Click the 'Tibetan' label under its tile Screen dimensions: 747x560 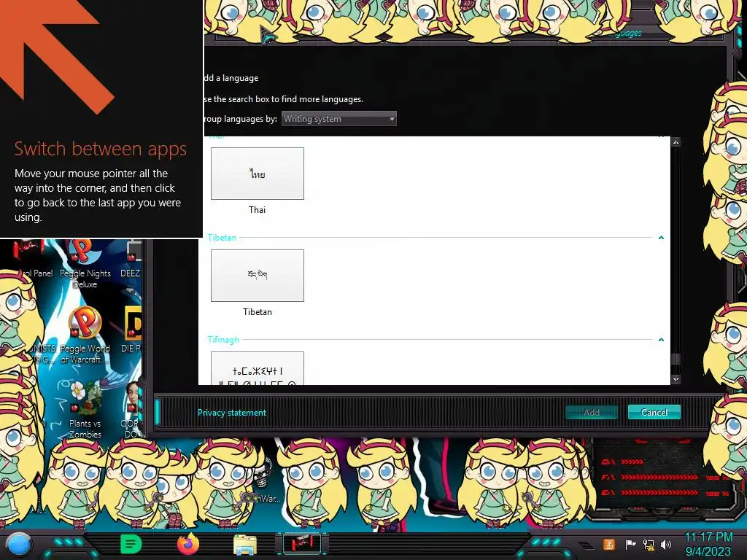click(x=258, y=312)
